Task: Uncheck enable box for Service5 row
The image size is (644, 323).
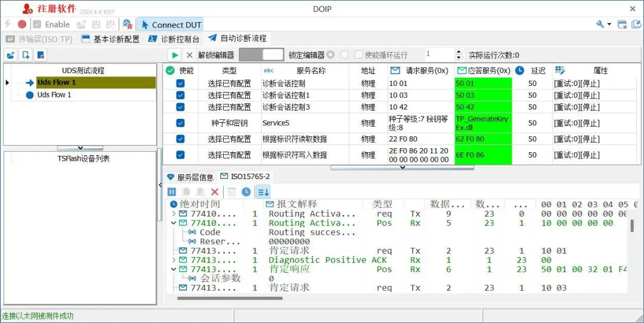Action: pos(180,122)
